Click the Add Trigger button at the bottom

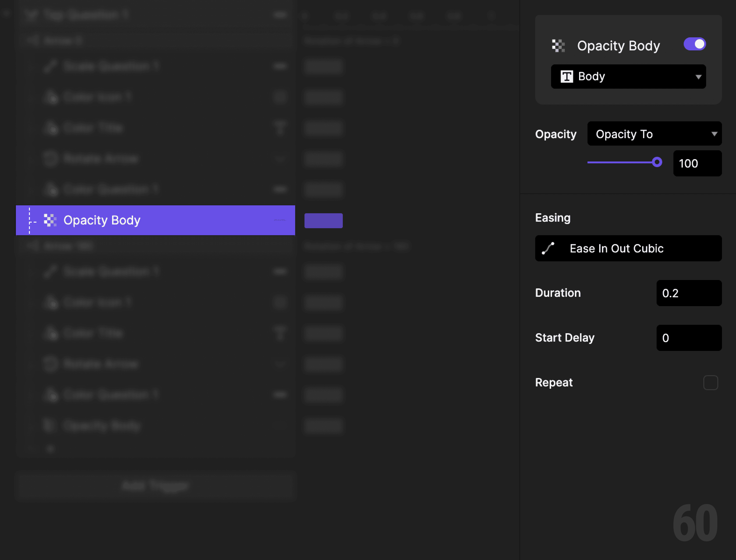tap(156, 486)
